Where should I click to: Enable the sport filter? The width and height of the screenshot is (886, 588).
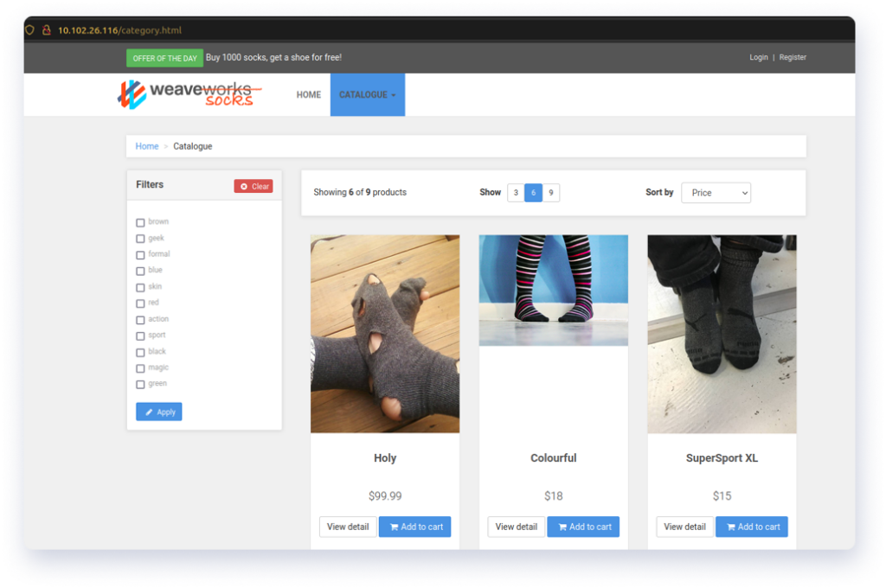point(140,336)
